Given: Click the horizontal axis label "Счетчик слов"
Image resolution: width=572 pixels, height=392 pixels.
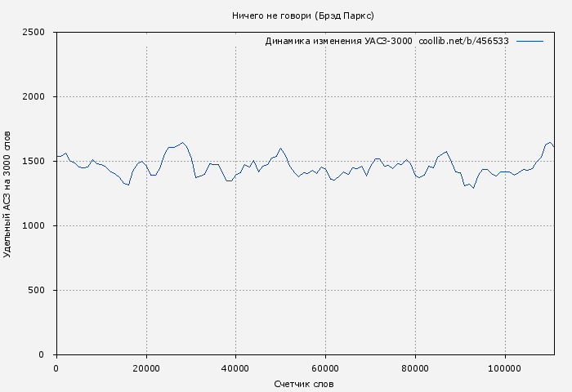Looking at the screenshot, I should click(x=304, y=384).
